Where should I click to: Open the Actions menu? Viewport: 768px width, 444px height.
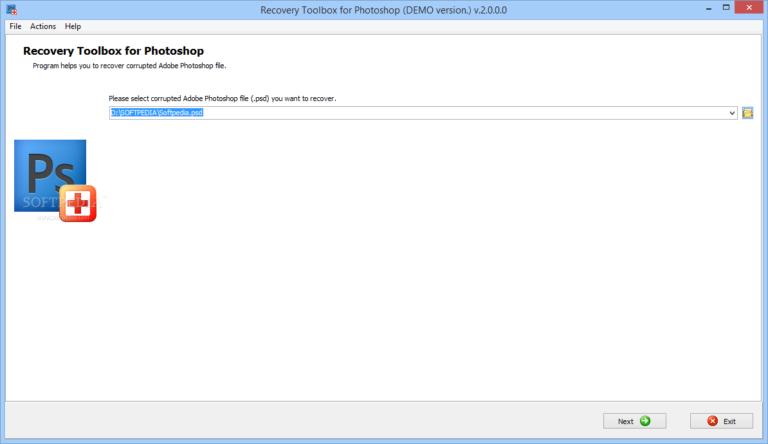[x=43, y=26]
